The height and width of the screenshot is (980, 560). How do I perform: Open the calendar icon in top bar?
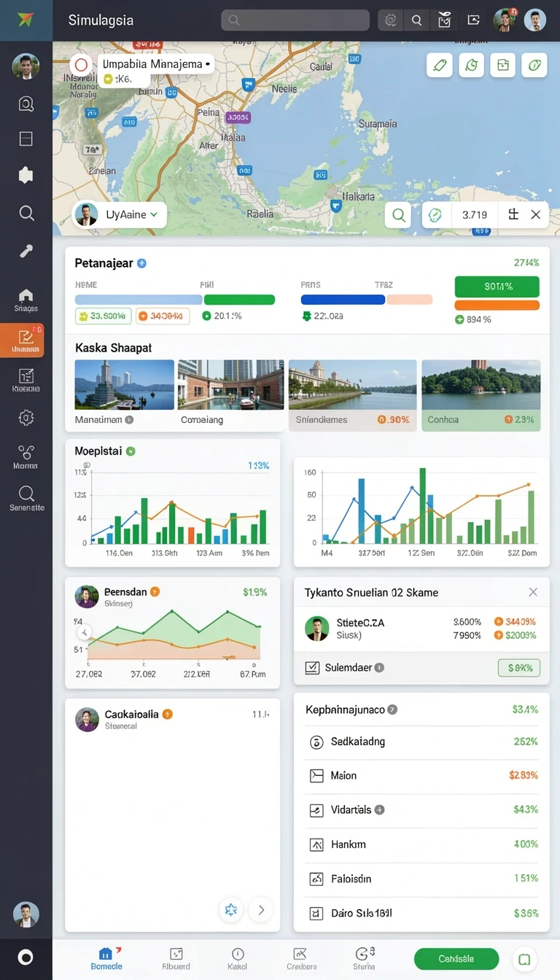[444, 20]
